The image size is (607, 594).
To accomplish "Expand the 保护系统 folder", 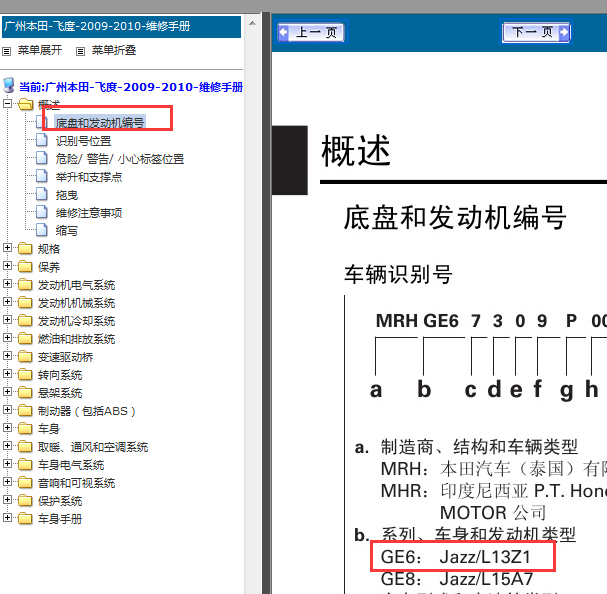I will click(7, 500).
